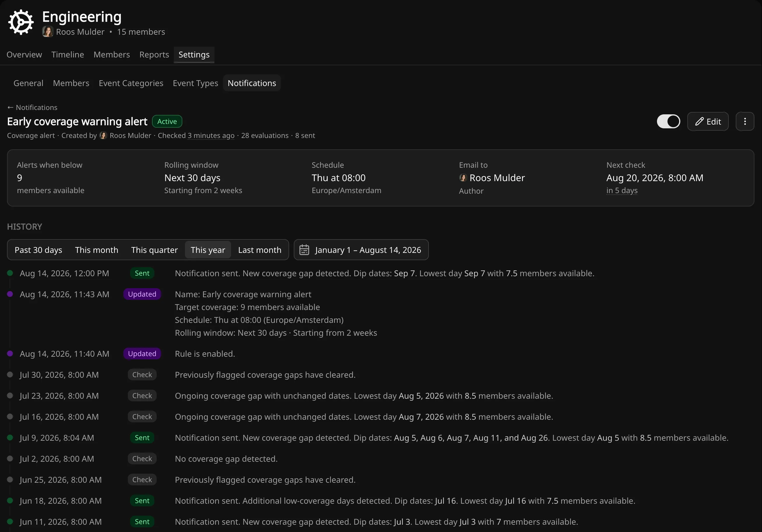Click Check badge for Jul 23 entry
762x532 pixels.
coord(142,395)
